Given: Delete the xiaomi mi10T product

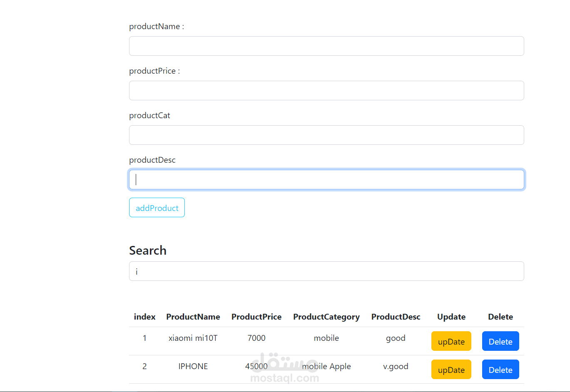Looking at the screenshot, I should [500, 341].
